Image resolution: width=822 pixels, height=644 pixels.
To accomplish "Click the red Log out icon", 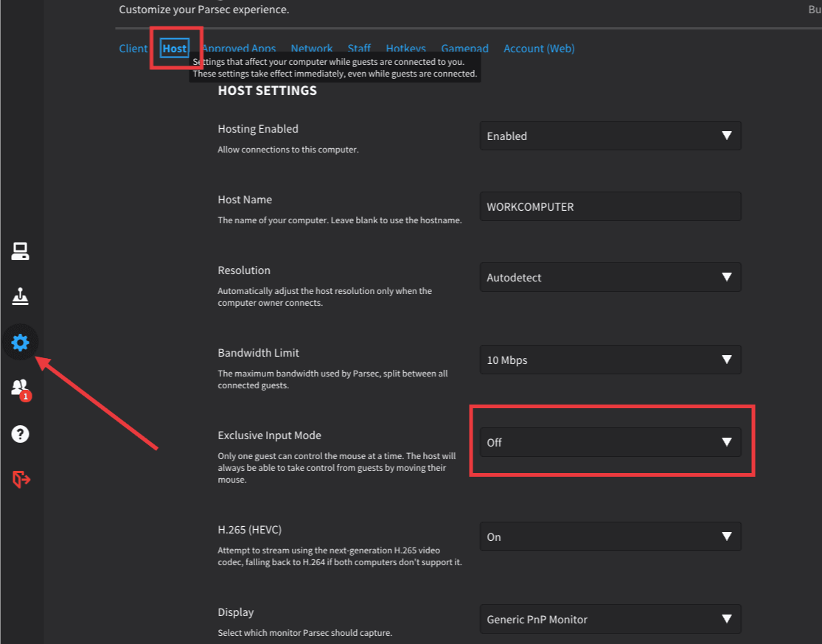I will click(20, 480).
